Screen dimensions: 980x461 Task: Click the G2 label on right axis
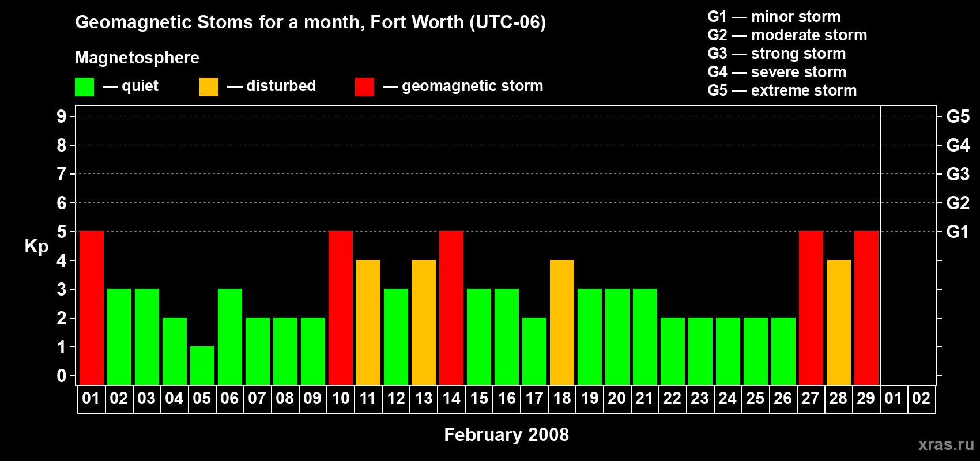(x=958, y=203)
